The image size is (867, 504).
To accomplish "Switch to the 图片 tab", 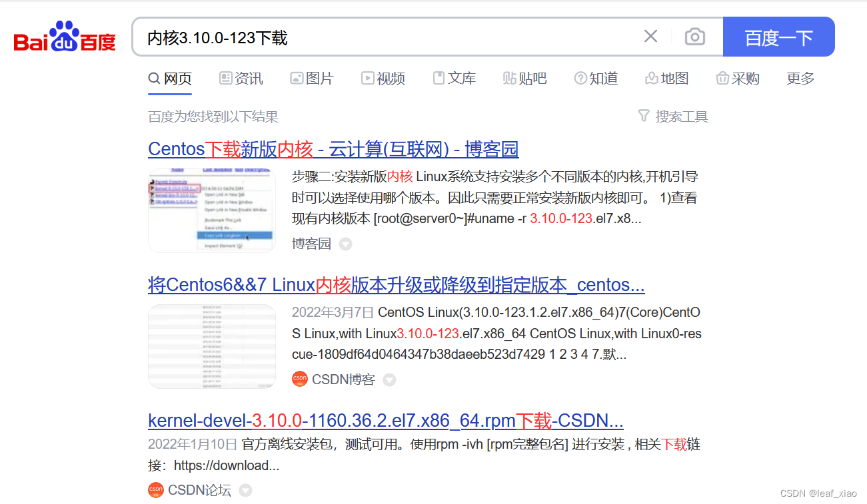I will [312, 79].
